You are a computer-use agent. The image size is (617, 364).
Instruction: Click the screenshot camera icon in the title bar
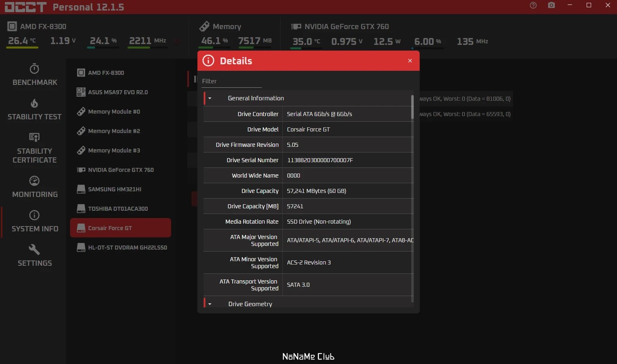[551, 5]
